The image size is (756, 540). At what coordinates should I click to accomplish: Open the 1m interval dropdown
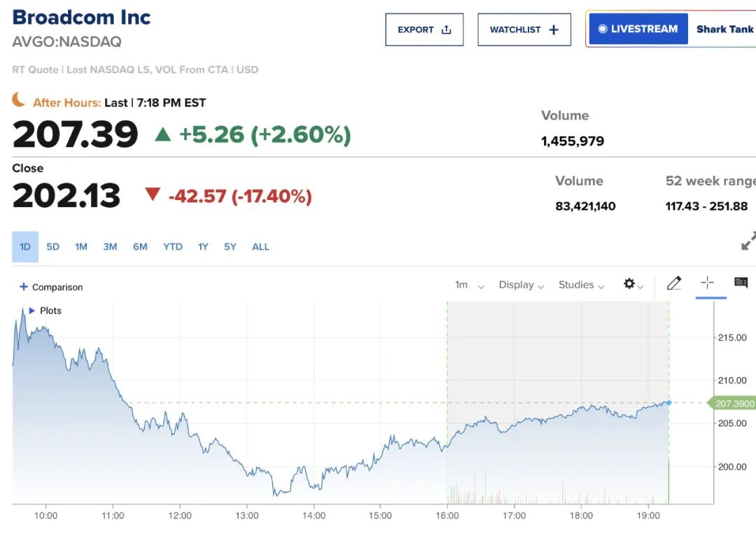pos(469,285)
